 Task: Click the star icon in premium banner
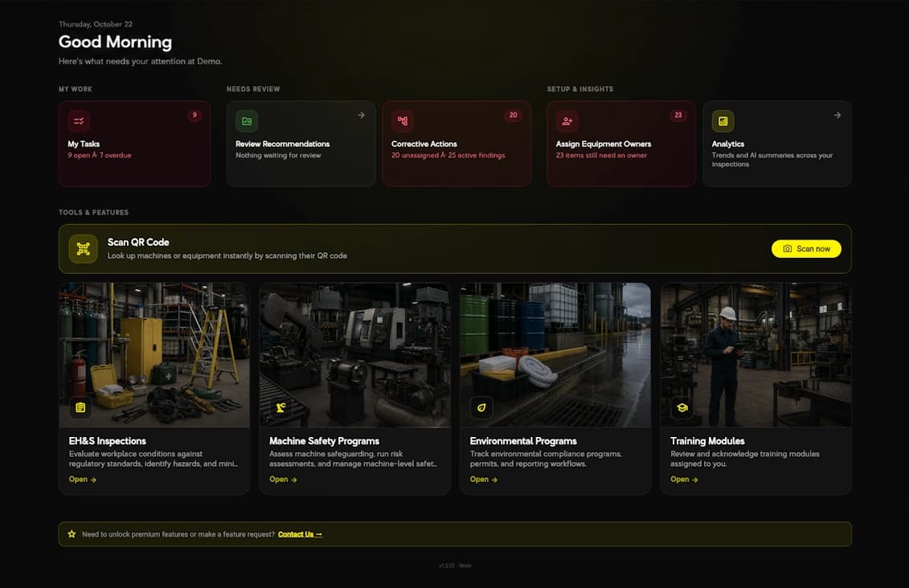tap(72, 534)
